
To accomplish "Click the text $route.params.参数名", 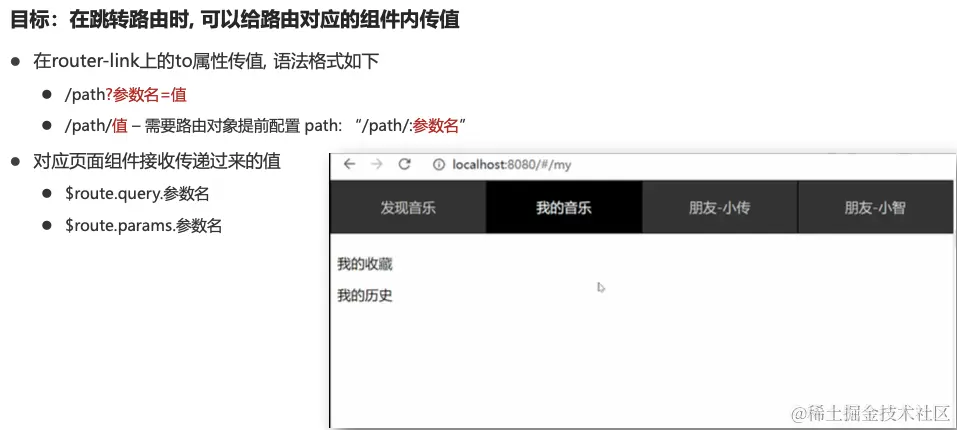I will coord(143,226).
